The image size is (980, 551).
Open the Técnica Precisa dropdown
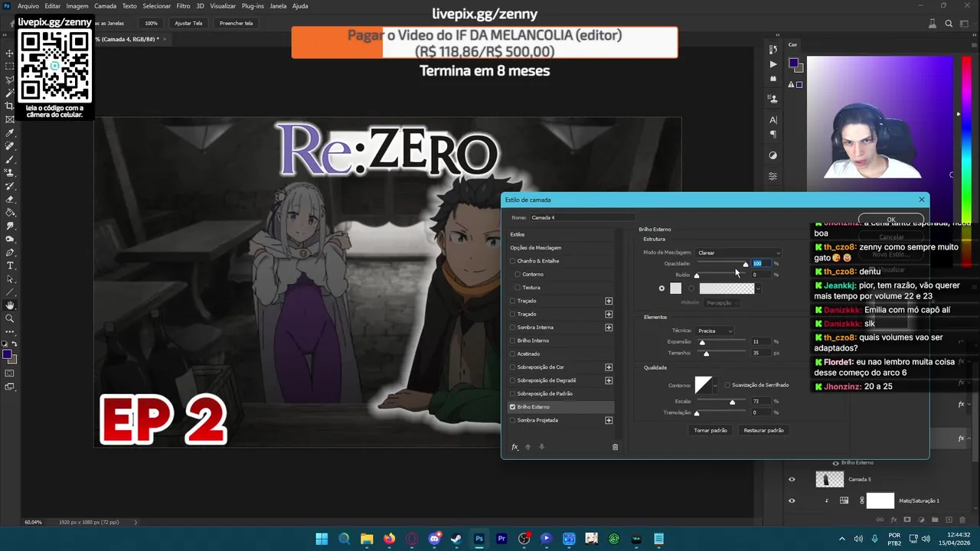click(714, 331)
